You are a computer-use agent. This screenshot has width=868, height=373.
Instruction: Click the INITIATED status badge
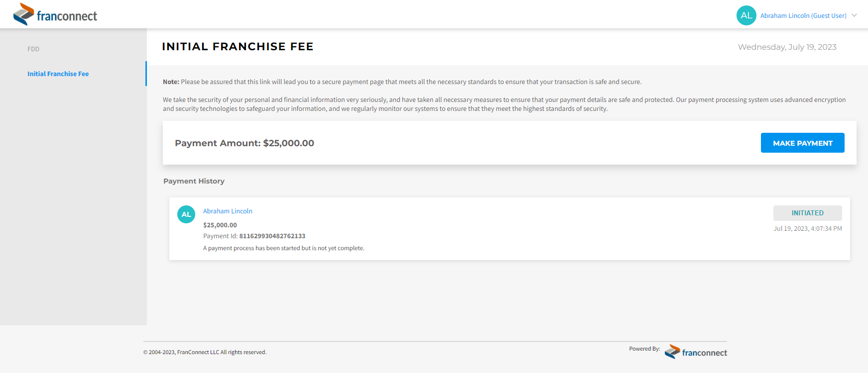807,213
